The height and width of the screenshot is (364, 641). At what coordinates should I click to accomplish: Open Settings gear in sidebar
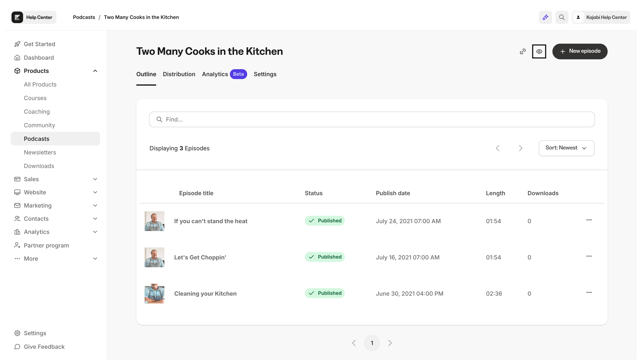click(x=17, y=333)
